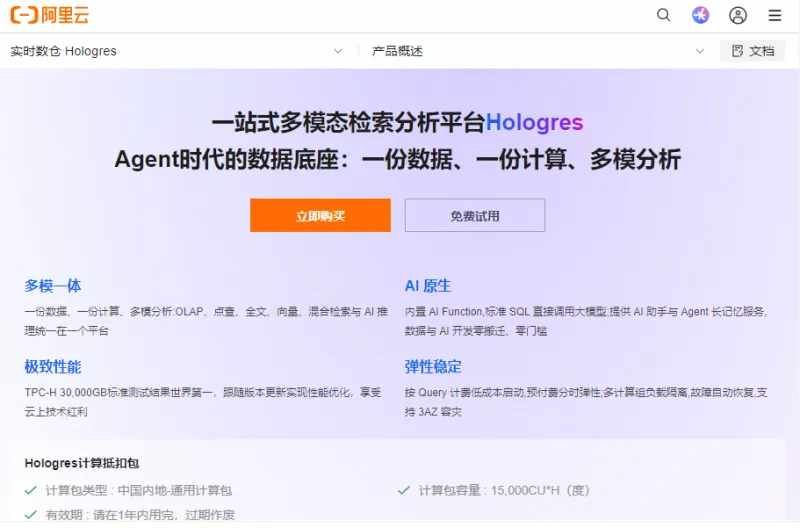Open the user account icon

pyautogui.click(x=738, y=15)
